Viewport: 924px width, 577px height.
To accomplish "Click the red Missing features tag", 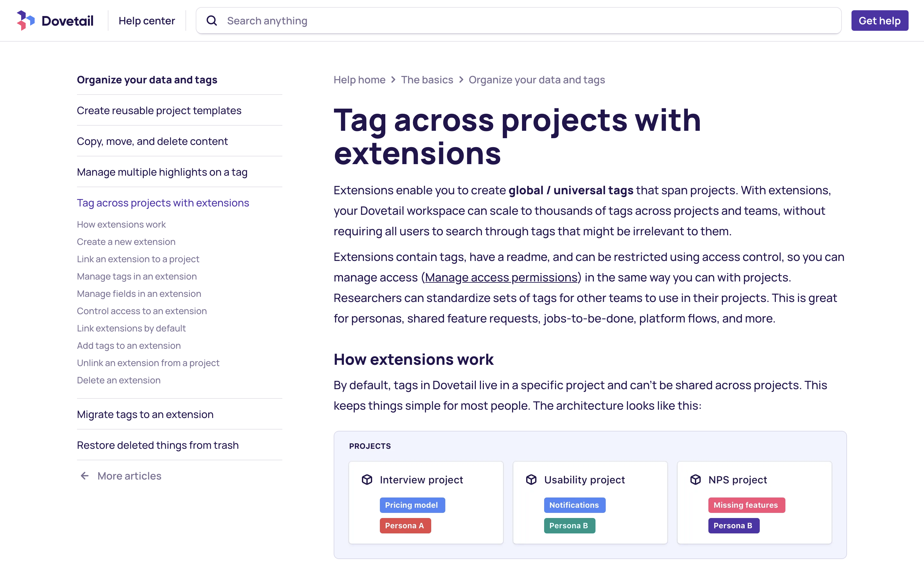I will pos(746,505).
